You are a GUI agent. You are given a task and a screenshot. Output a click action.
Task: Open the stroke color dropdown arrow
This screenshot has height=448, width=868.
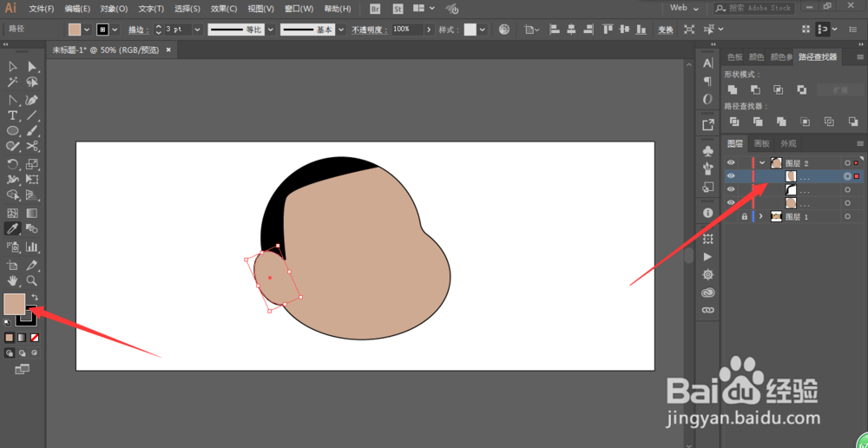pos(115,30)
